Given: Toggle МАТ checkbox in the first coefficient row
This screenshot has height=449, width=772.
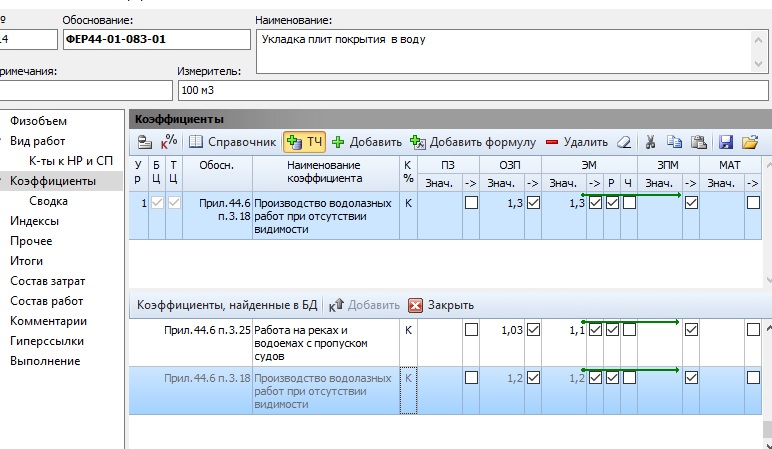Looking at the screenshot, I should pos(753,203).
